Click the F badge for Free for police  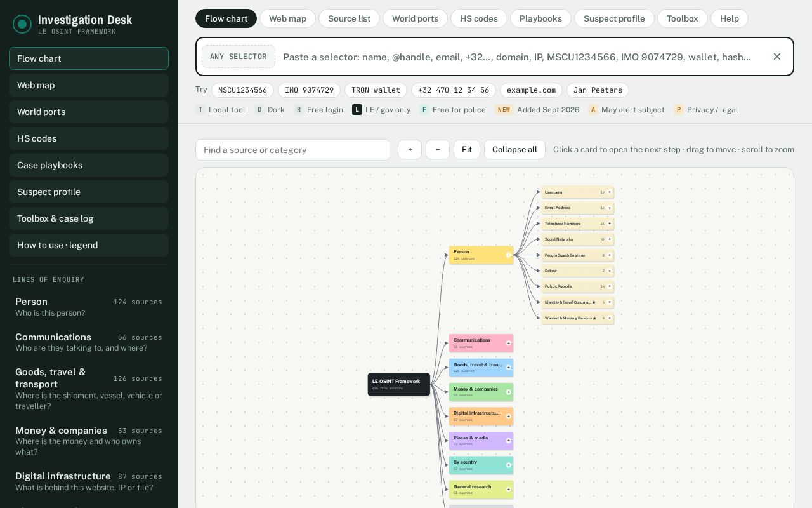pos(424,110)
